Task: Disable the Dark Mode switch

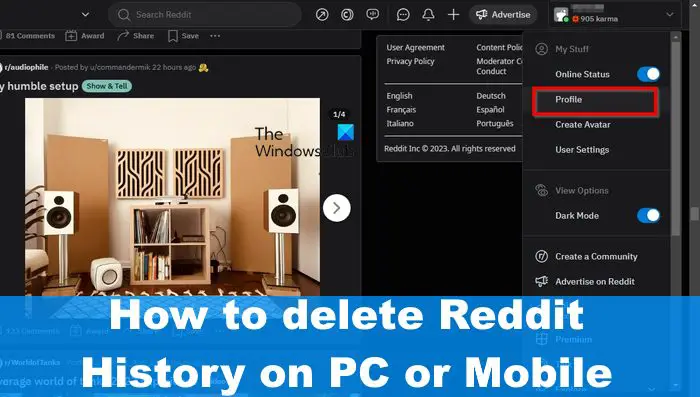Action: click(648, 215)
